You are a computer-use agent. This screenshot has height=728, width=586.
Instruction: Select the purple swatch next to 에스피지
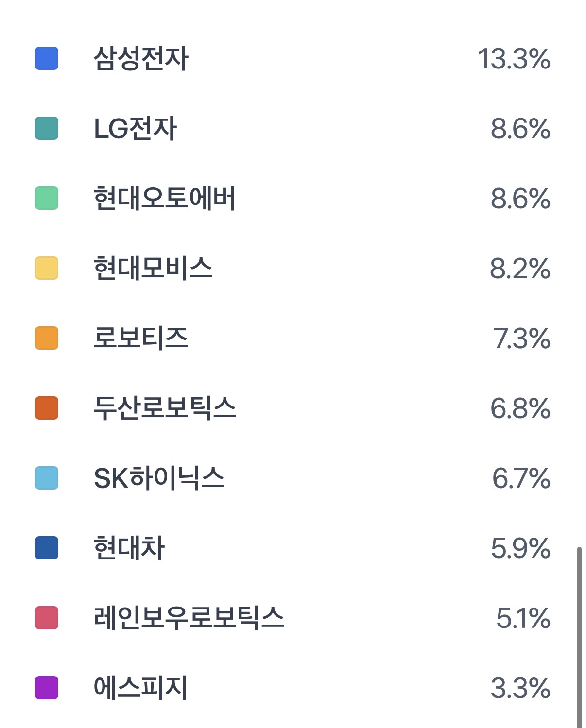pos(47,688)
